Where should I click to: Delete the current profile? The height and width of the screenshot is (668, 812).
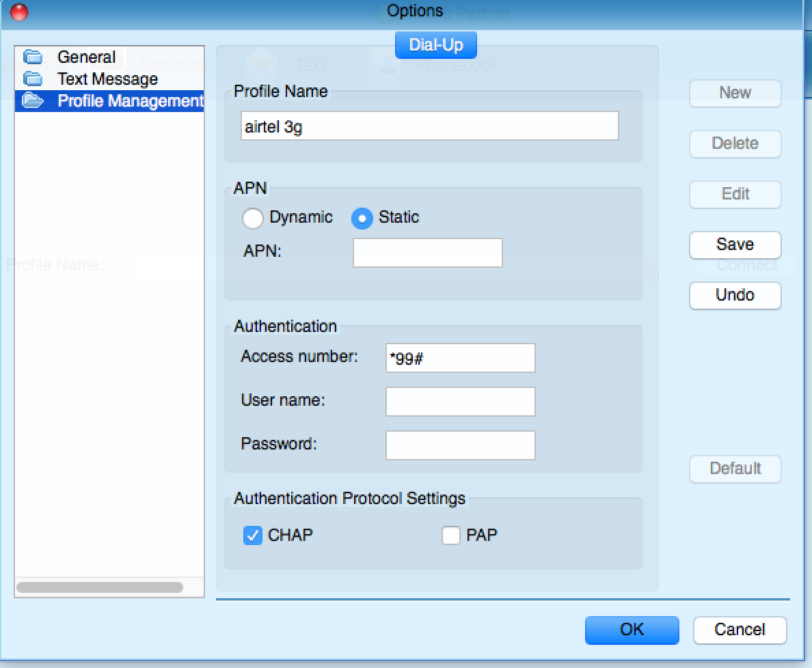[x=735, y=144]
